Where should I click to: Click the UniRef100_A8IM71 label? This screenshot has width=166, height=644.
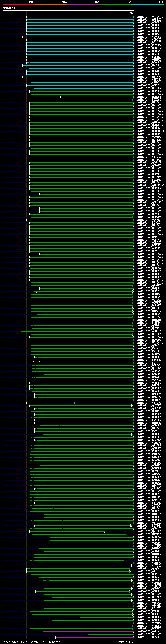(x=149, y=77)
